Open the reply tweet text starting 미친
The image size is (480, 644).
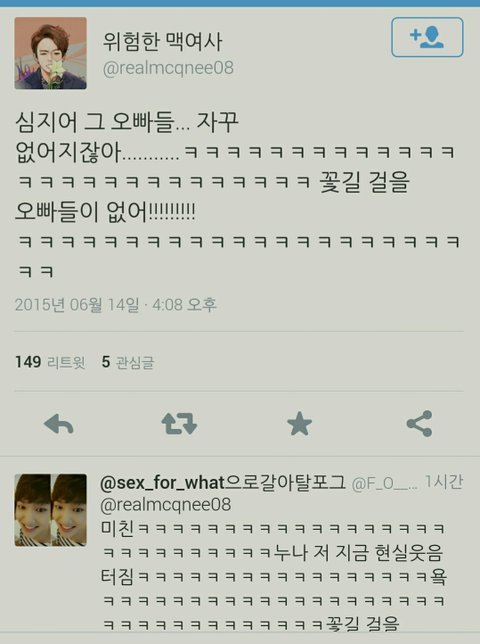273,576
